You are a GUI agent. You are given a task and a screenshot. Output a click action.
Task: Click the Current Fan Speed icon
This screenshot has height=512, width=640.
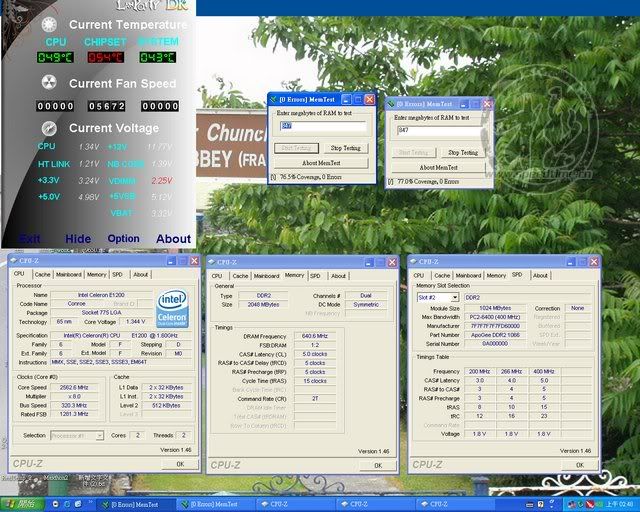49,83
